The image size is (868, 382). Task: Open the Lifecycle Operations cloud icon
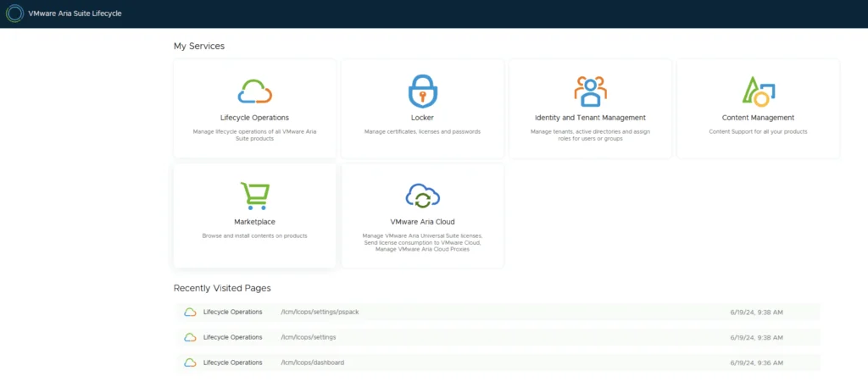(x=254, y=91)
